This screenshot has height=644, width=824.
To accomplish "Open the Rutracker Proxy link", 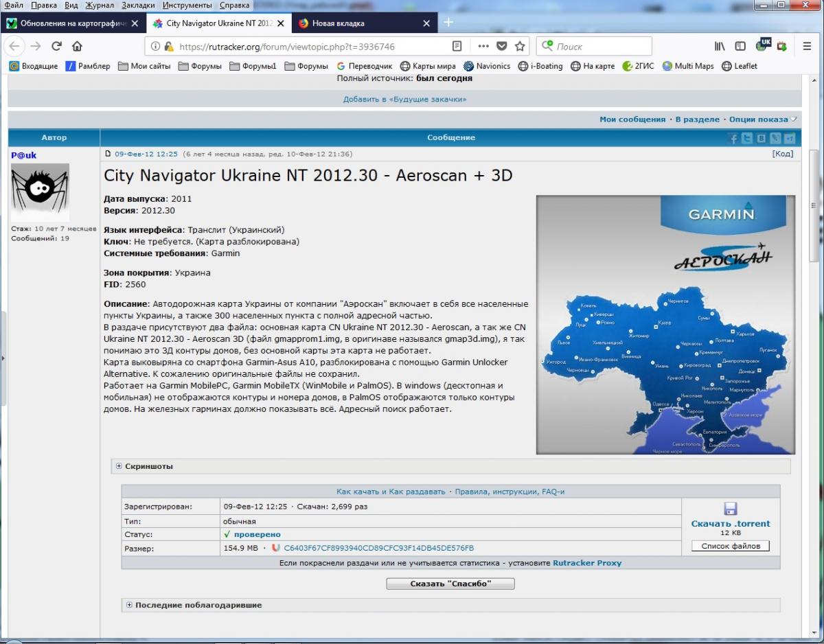I will pyautogui.click(x=587, y=563).
